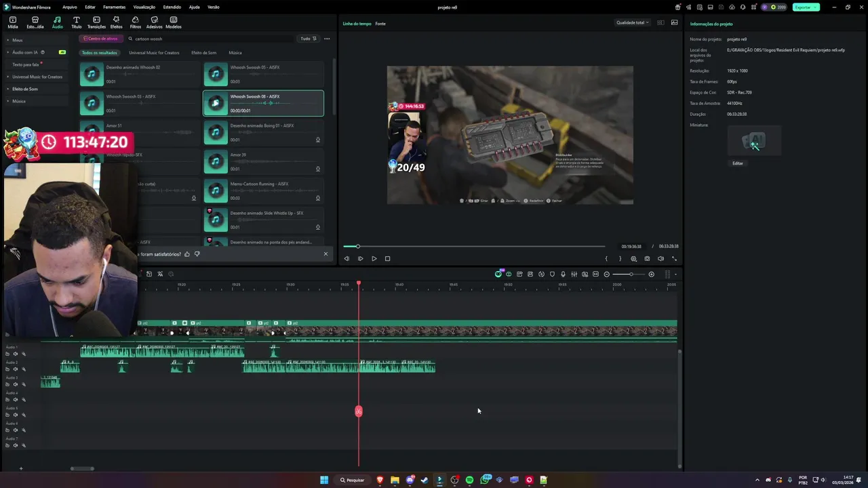This screenshot has height=488, width=868.
Task: Step back one frame in preview
Action: click(x=347, y=258)
